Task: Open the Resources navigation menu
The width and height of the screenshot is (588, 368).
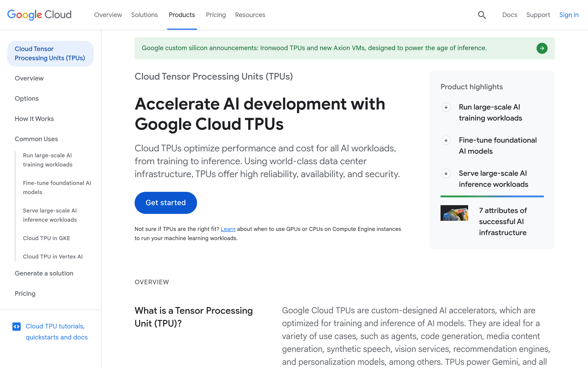Action: click(x=250, y=15)
